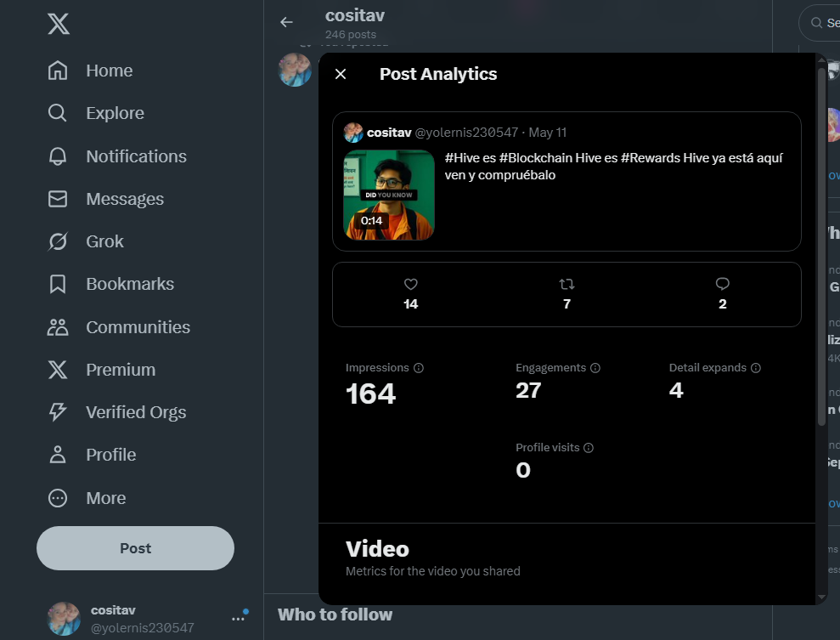Open Premium page
Viewport: 840px width, 640px height.
pyautogui.click(x=121, y=370)
